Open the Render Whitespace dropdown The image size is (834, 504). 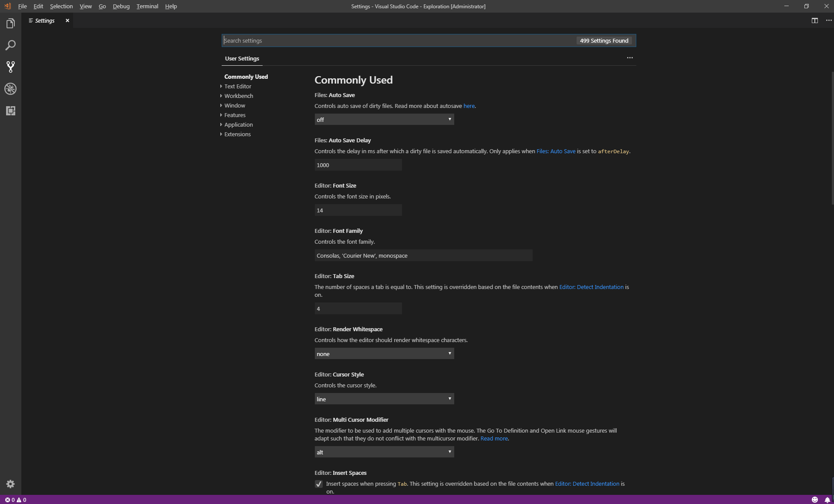click(384, 353)
